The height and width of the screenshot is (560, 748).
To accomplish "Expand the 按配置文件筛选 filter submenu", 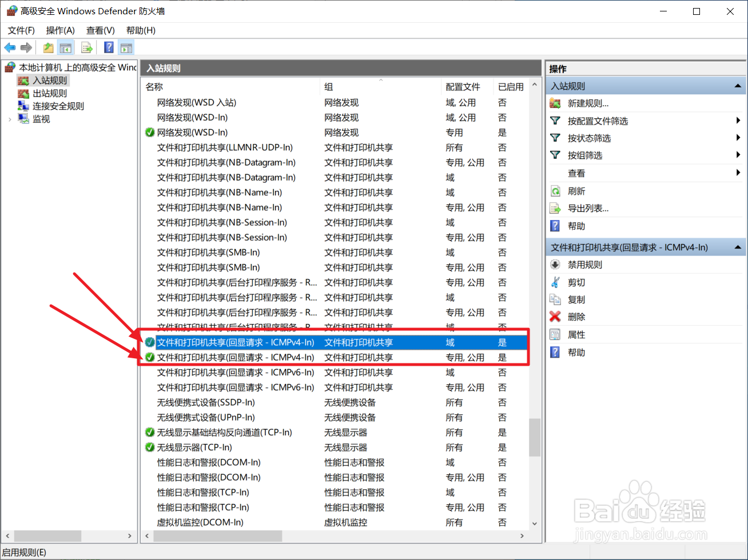I will 738,121.
